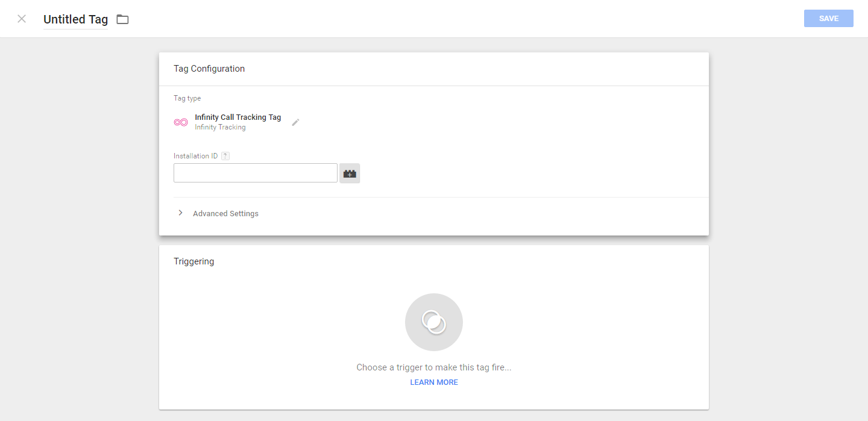This screenshot has height=421, width=868.
Task: Click the Tag type label
Action: click(x=187, y=98)
